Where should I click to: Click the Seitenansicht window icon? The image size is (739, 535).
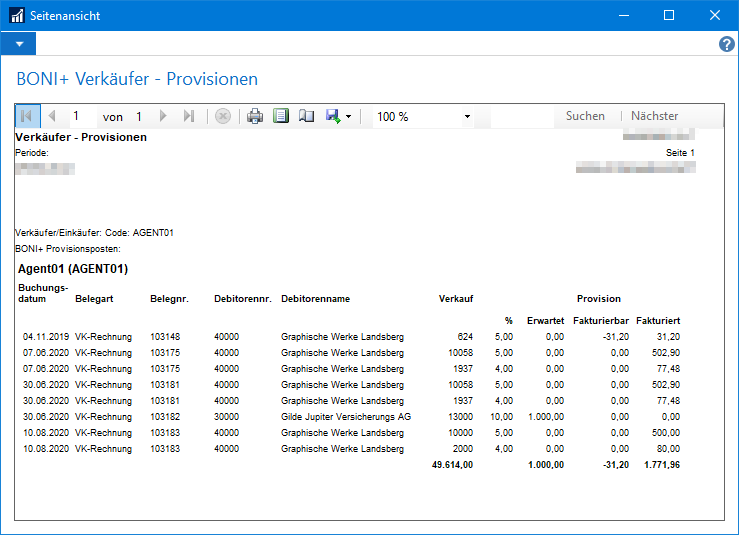point(17,15)
